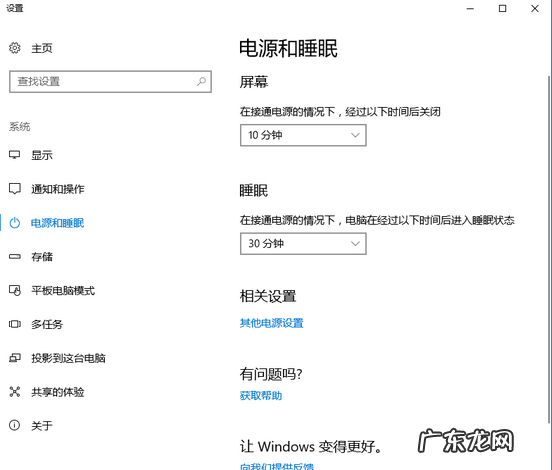Click the 电源和睡眠 page heading
Screen dimensions: 552x470
coord(288,48)
